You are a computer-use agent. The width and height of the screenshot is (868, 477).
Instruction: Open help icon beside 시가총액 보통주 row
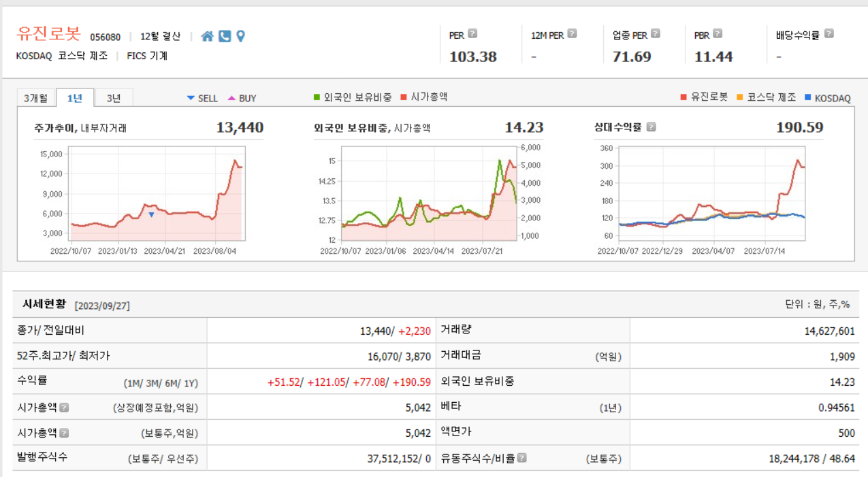64,433
